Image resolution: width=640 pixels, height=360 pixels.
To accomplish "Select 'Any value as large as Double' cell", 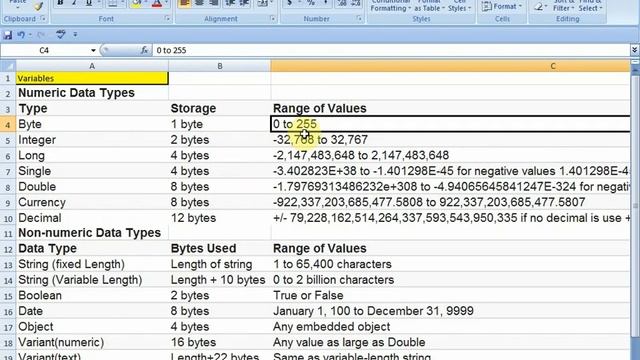I will point(450,342).
